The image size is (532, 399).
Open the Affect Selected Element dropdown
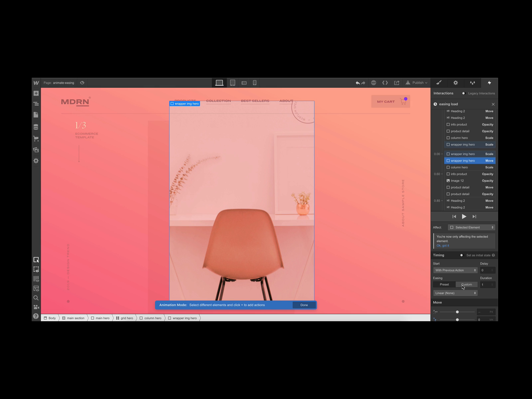(x=471, y=227)
